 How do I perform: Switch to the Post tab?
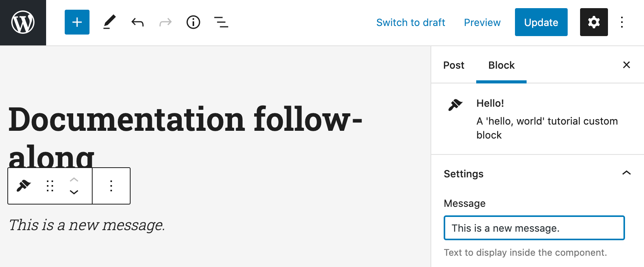(x=454, y=65)
